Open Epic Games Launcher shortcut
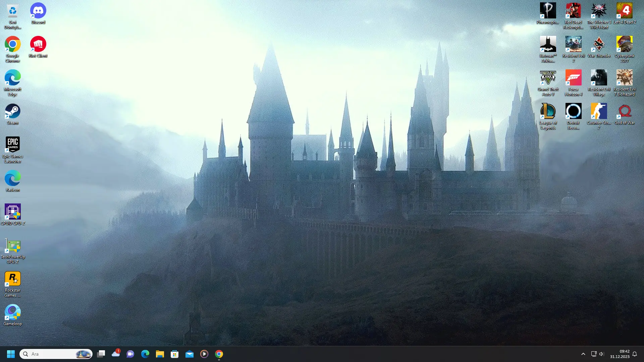Image resolution: width=644 pixels, height=362 pixels. click(12, 150)
